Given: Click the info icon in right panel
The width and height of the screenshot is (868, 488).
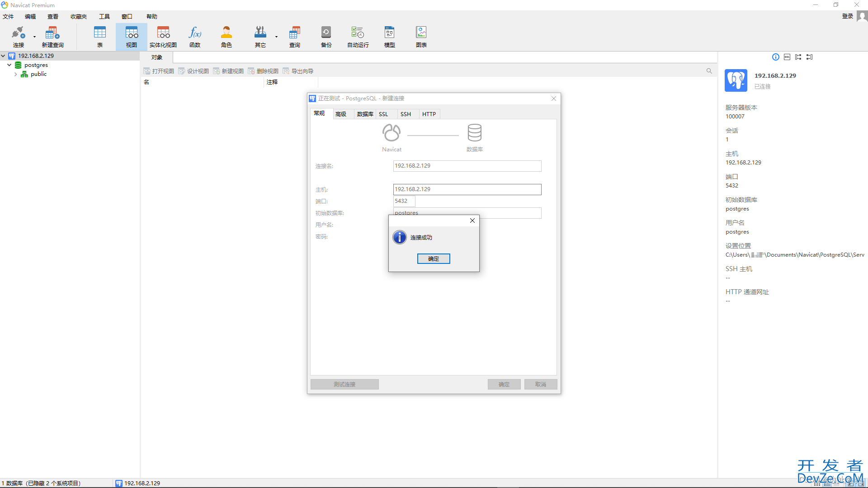Looking at the screenshot, I should click(x=776, y=57).
